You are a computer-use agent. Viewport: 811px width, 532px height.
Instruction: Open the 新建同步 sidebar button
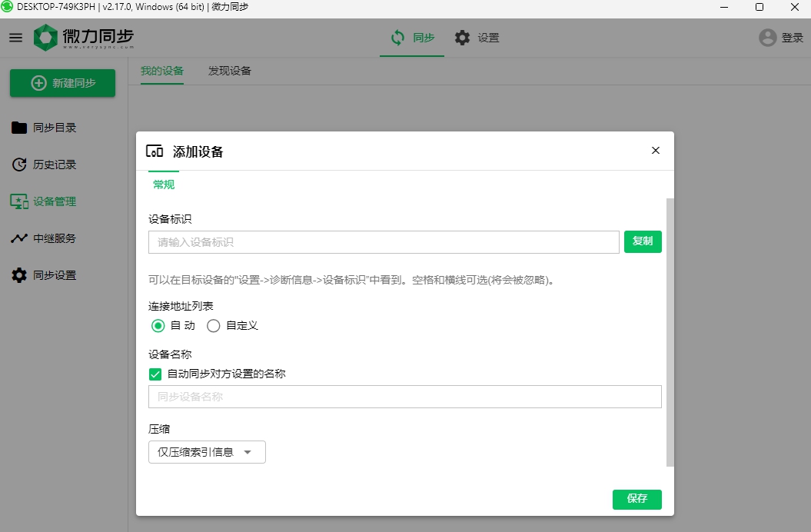(62, 83)
